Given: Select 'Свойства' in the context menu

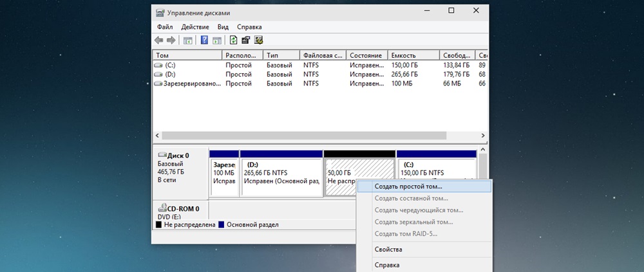Looking at the screenshot, I should coord(388,249).
